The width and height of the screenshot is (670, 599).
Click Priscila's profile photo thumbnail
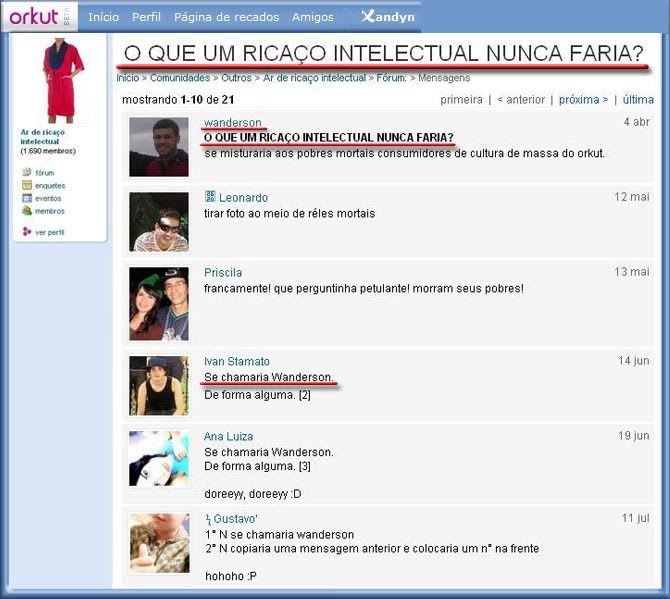158,304
